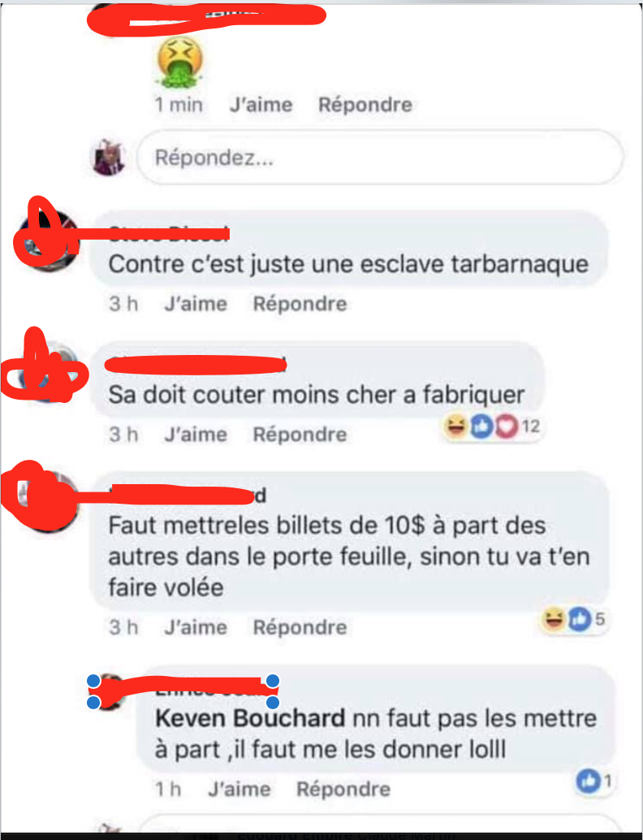Open profile picture beside the reply field
The image size is (643, 840).
(x=109, y=158)
